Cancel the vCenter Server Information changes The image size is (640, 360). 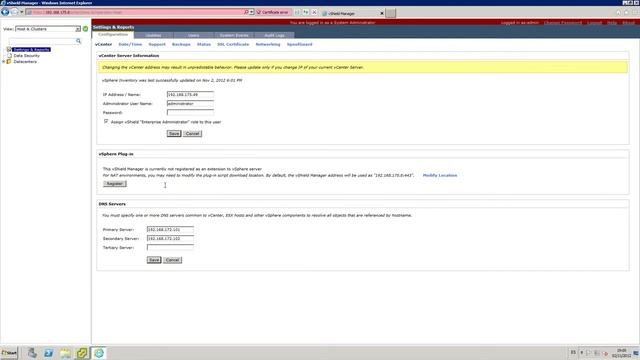coord(192,133)
